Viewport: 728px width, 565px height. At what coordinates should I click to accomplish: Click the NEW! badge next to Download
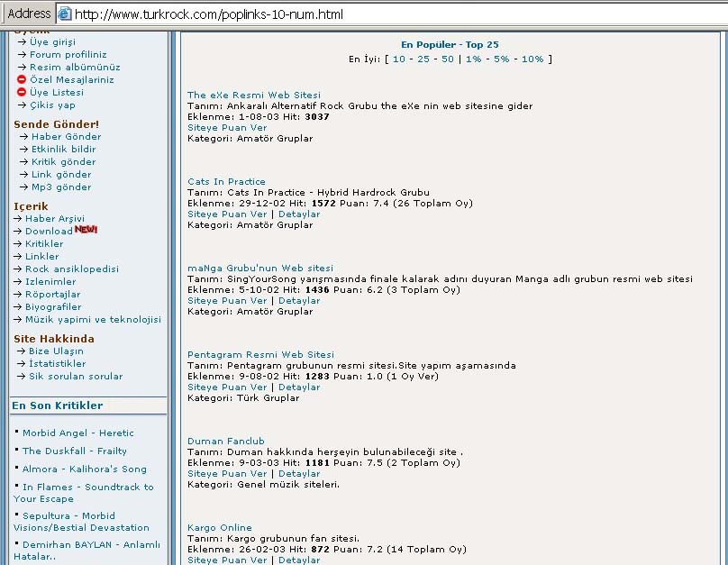coord(86,230)
